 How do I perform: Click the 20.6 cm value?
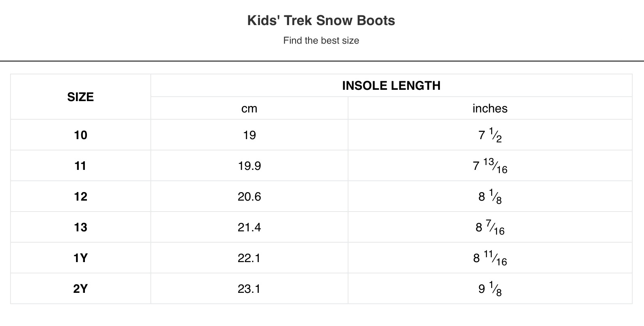pyautogui.click(x=249, y=197)
